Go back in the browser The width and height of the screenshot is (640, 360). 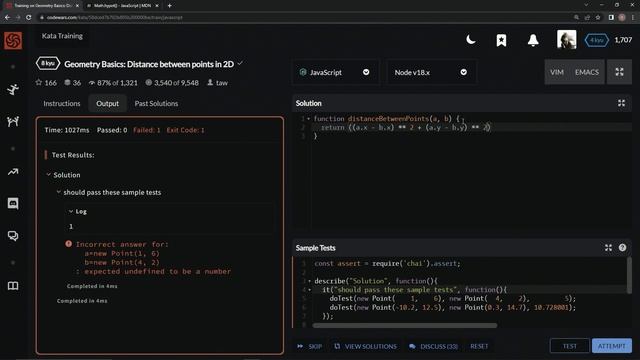pos(7,18)
